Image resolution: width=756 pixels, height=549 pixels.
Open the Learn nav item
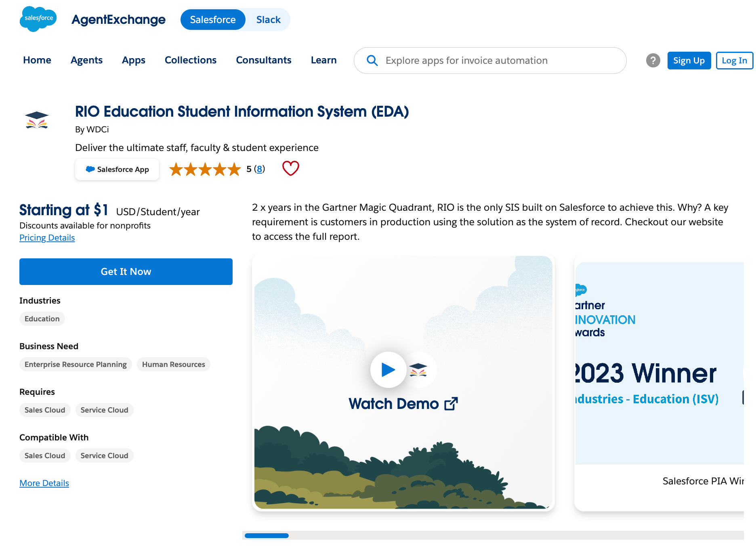coord(324,60)
